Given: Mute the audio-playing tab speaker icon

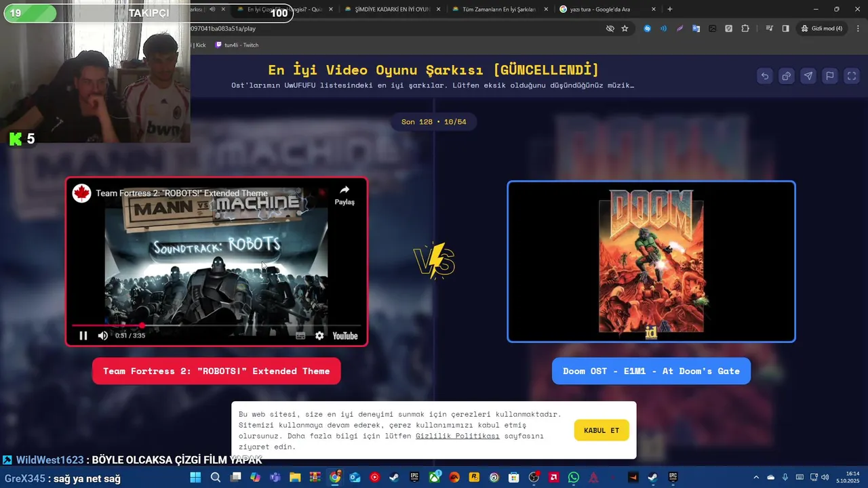Looking at the screenshot, I should tap(212, 9).
